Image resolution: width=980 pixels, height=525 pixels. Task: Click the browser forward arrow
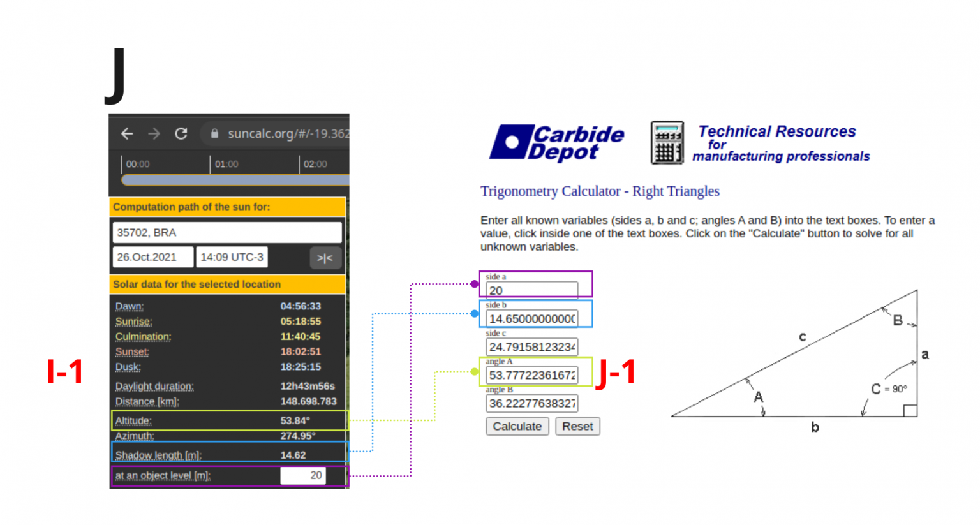(x=154, y=134)
